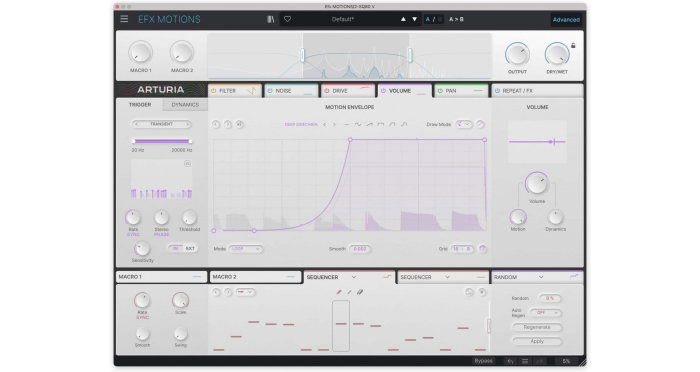Expand the second SEQUENCER tab's type chevron

tap(447, 277)
